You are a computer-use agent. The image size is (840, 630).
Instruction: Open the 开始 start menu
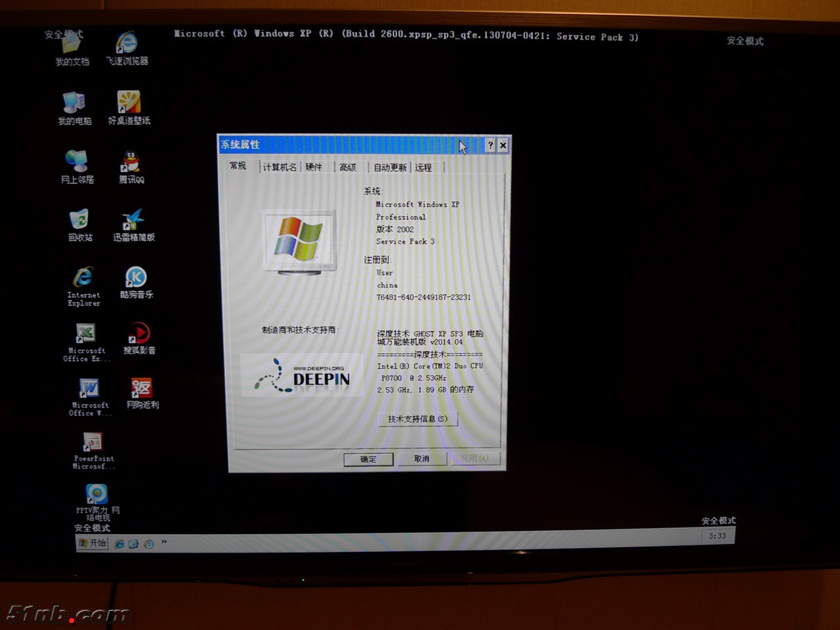point(92,543)
